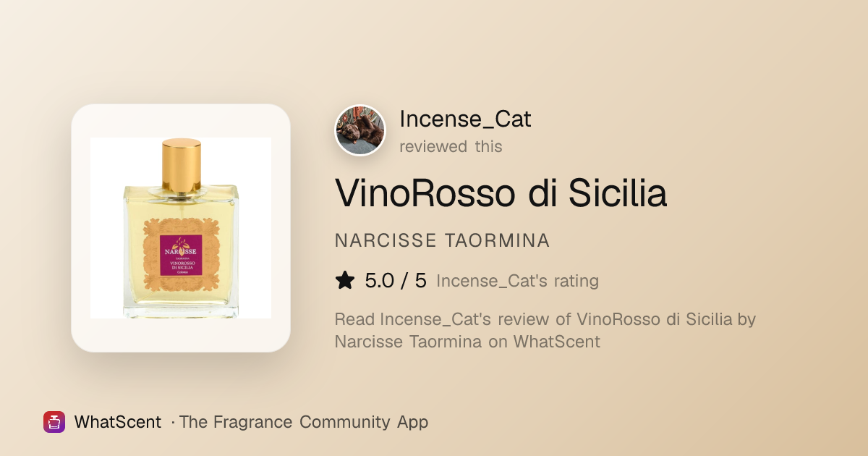The image size is (868, 456).
Task: Click the black star rating icon
Action: [345, 281]
